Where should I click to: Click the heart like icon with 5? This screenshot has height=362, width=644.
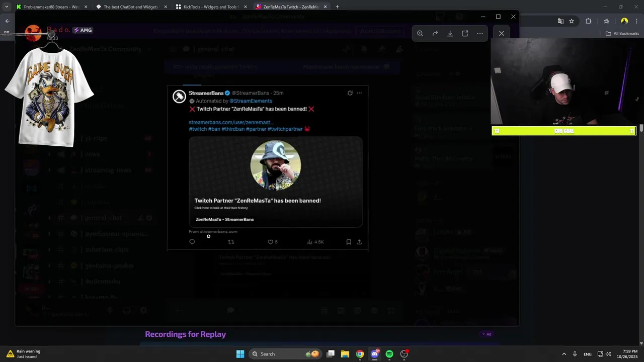click(272, 242)
